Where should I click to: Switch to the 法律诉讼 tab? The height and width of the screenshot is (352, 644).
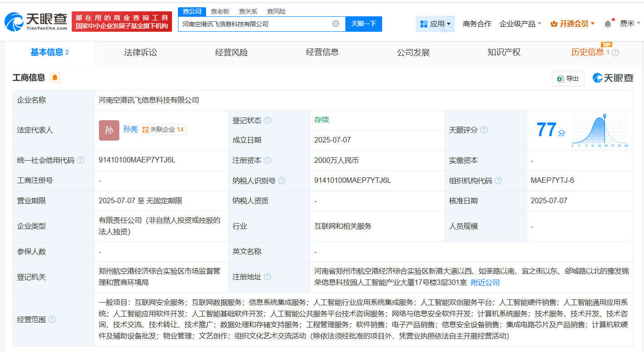pos(141,52)
